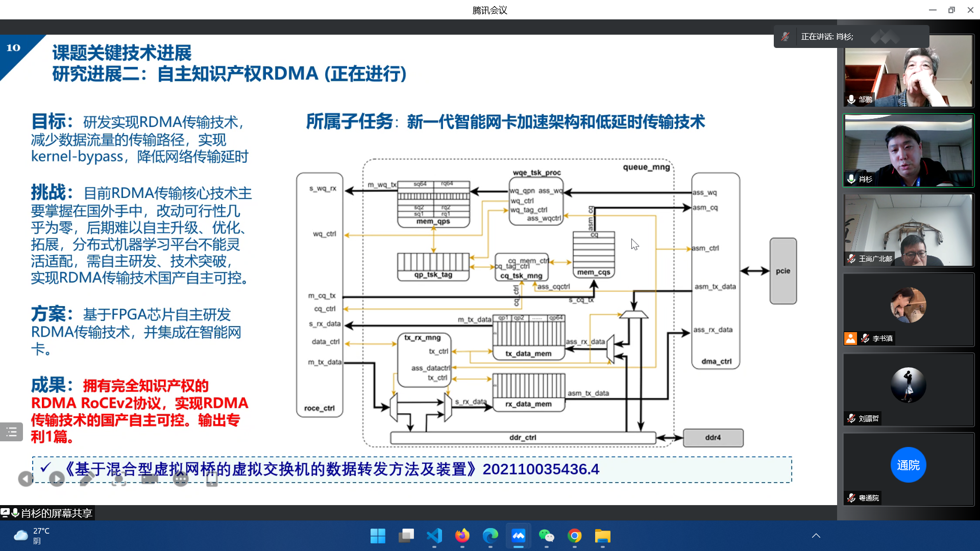Go to previous slide in shared presentation
Screen dimensions: 980x551
tap(26, 479)
